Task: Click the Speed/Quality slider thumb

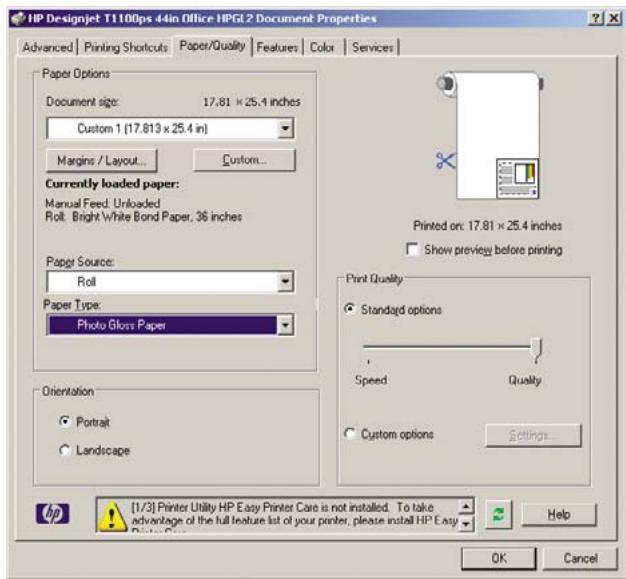Action: click(536, 350)
